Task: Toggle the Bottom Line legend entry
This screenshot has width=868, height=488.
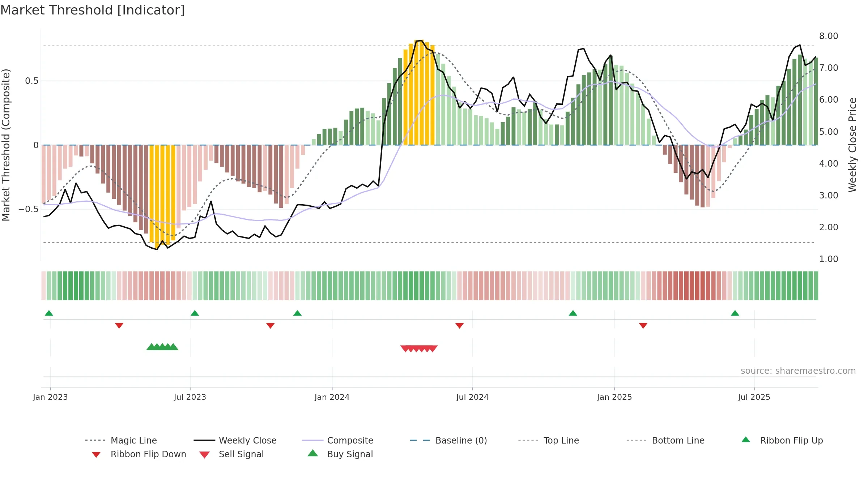Action: (x=665, y=440)
